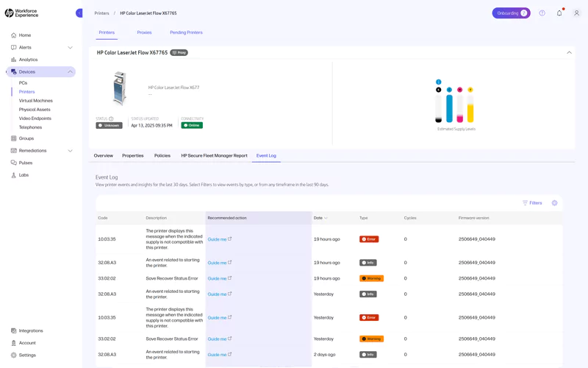The image size is (588, 368).
Task: Click the printer thumbnail image
Action: click(120, 89)
